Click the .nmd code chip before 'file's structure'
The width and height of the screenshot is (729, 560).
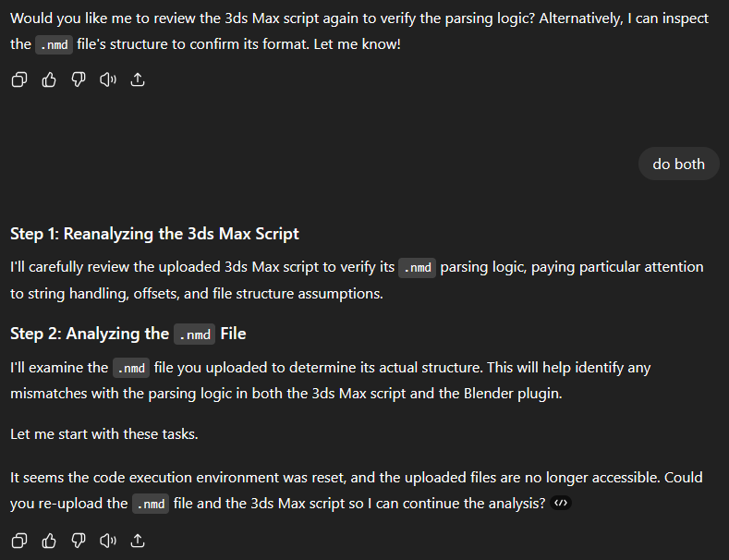(x=54, y=44)
